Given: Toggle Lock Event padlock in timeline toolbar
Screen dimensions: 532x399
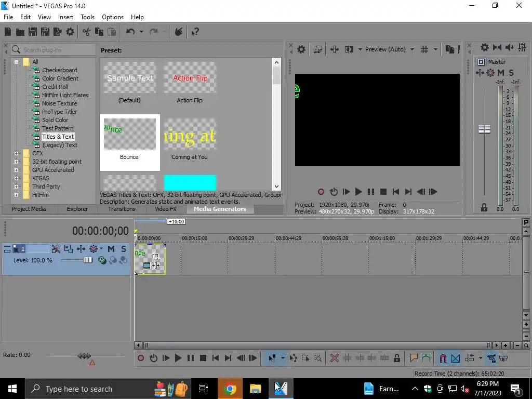Looking at the screenshot, I should (x=396, y=358).
